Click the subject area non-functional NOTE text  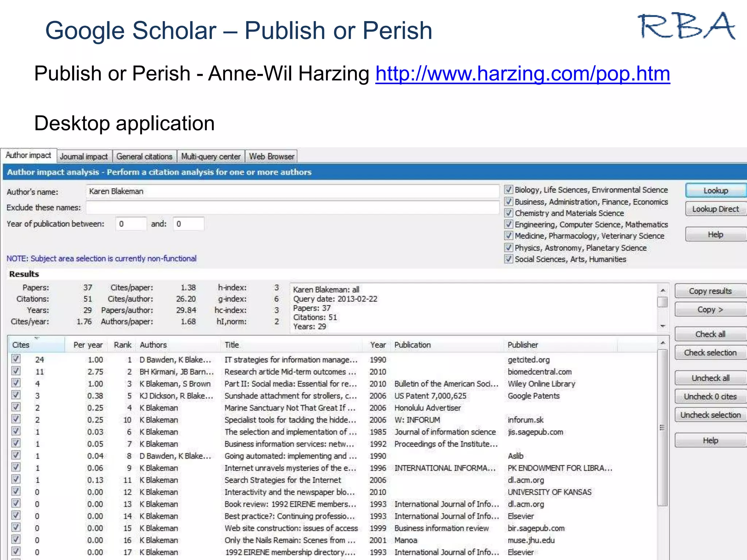point(101,258)
